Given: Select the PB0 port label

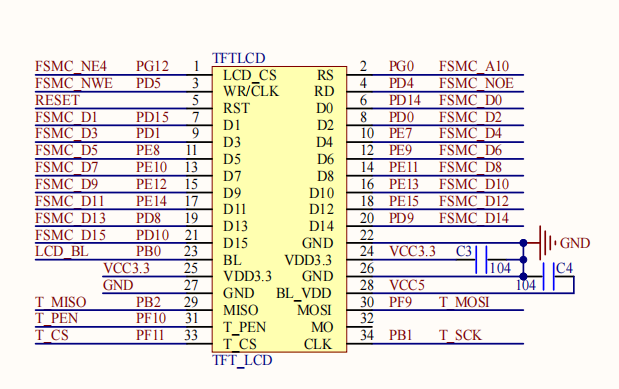Looking at the screenshot, I should (x=148, y=251).
